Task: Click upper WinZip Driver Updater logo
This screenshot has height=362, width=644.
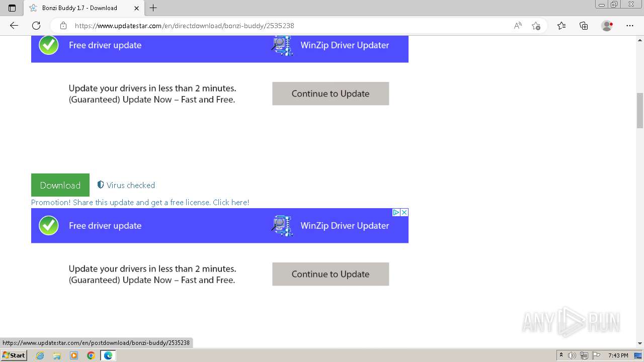Action: click(282, 45)
